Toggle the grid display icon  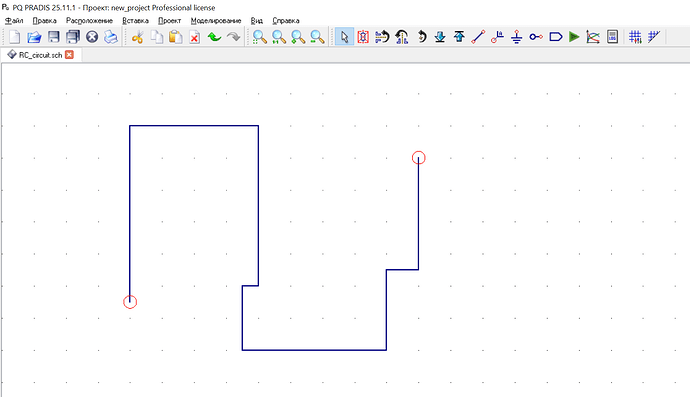pos(635,37)
